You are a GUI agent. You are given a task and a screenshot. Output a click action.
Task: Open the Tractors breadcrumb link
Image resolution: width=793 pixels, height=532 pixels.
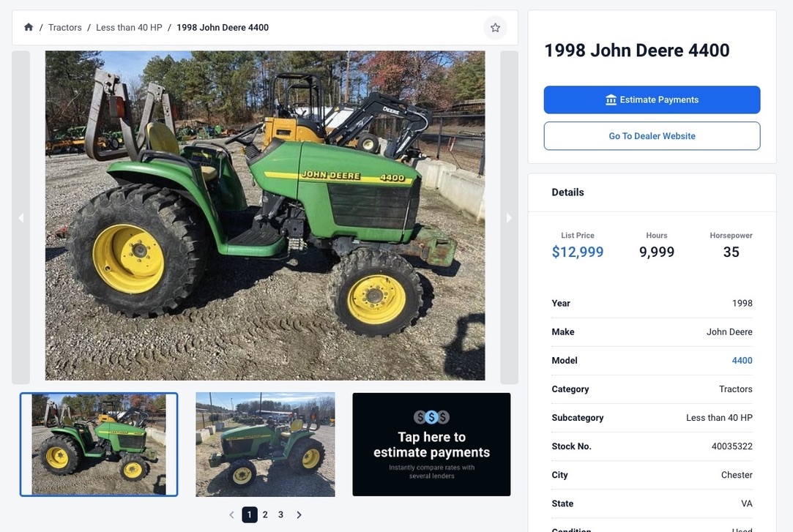[x=64, y=27]
